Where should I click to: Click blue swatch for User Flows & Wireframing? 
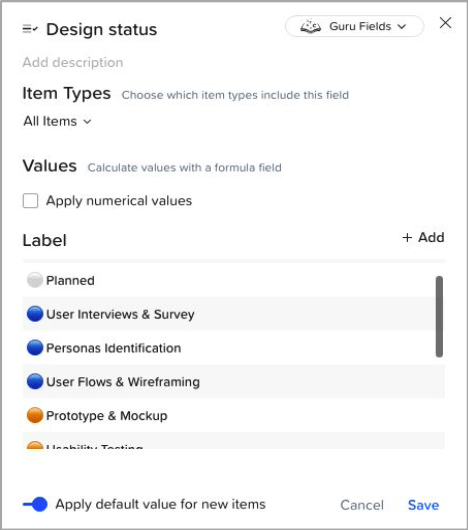tap(35, 381)
